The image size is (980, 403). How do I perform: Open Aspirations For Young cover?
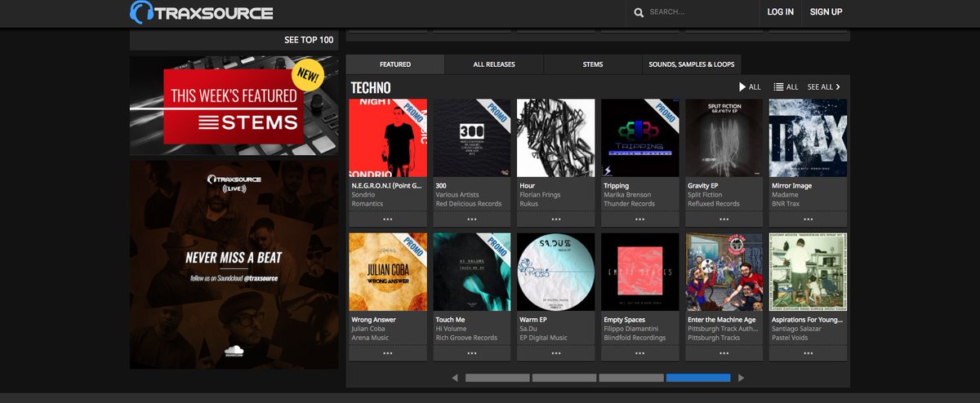[808, 272]
